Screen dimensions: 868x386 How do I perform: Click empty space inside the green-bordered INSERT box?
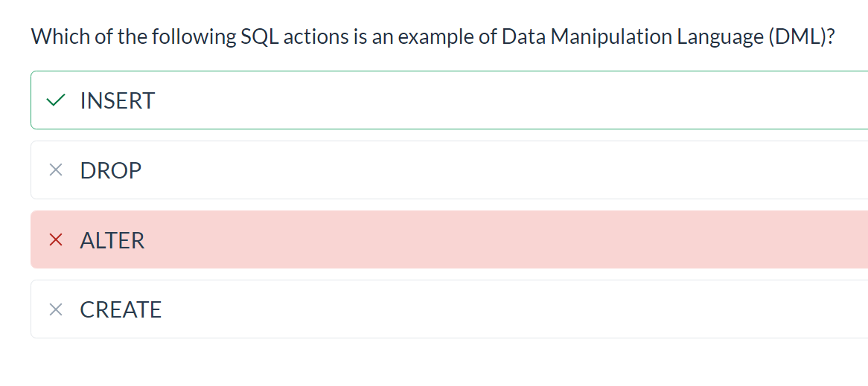tap(498, 100)
